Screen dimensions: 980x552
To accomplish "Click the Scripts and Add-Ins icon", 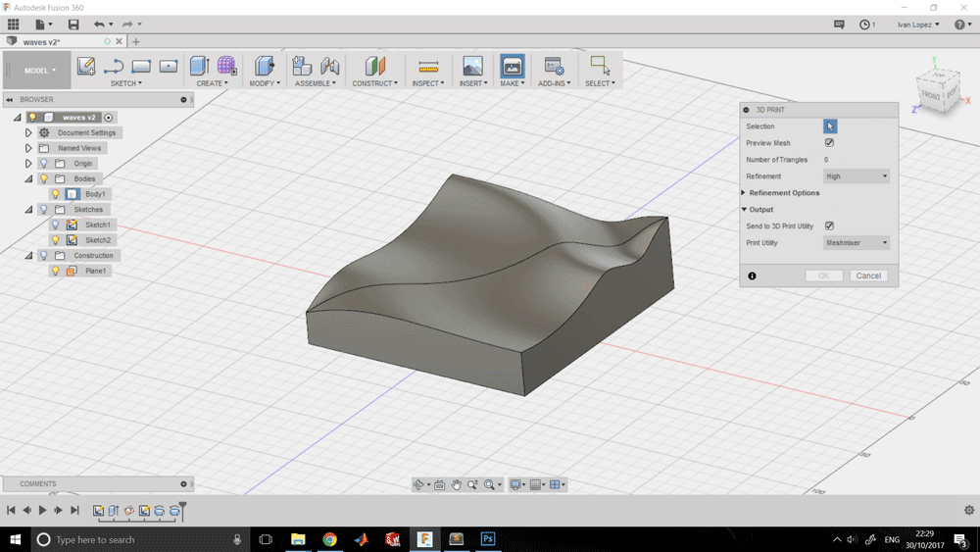I will tap(554, 66).
